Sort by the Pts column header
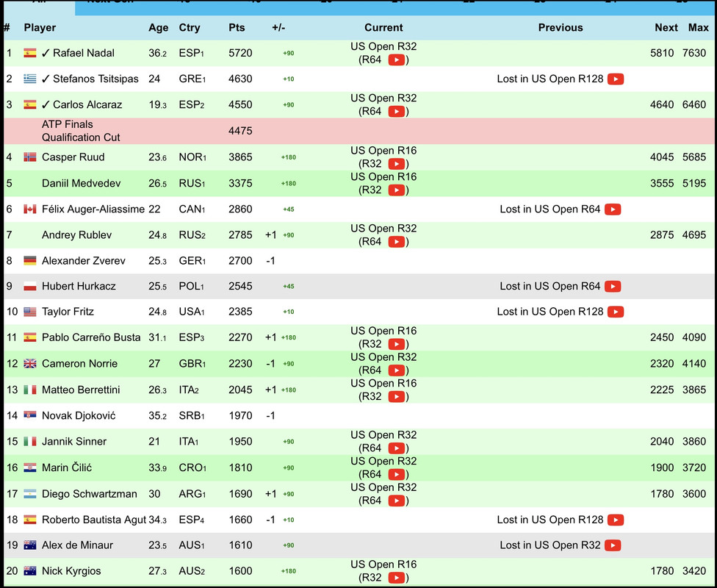 (237, 28)
